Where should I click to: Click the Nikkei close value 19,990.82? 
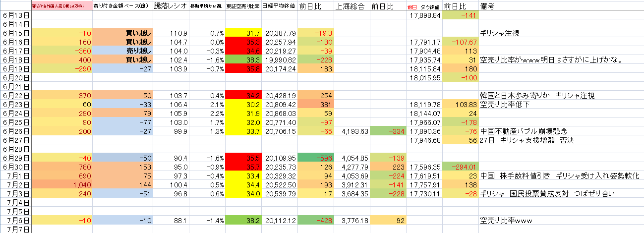coord(279,60)
